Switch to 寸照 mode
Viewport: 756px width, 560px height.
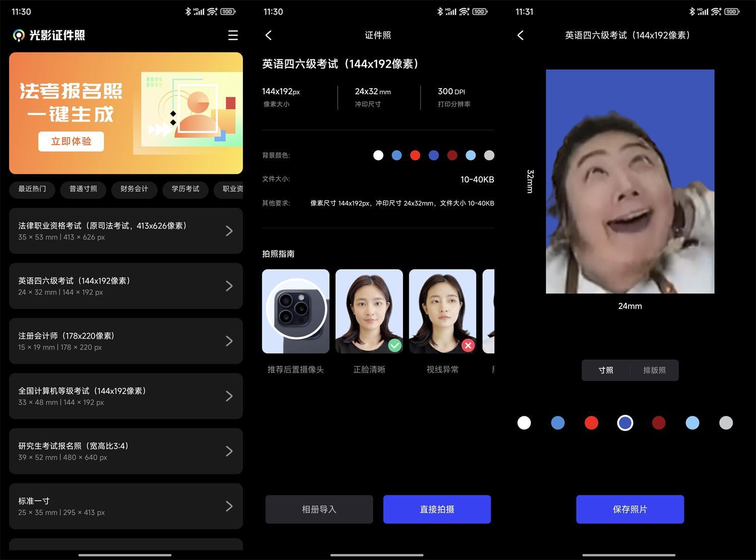click(x=606, y=370)
